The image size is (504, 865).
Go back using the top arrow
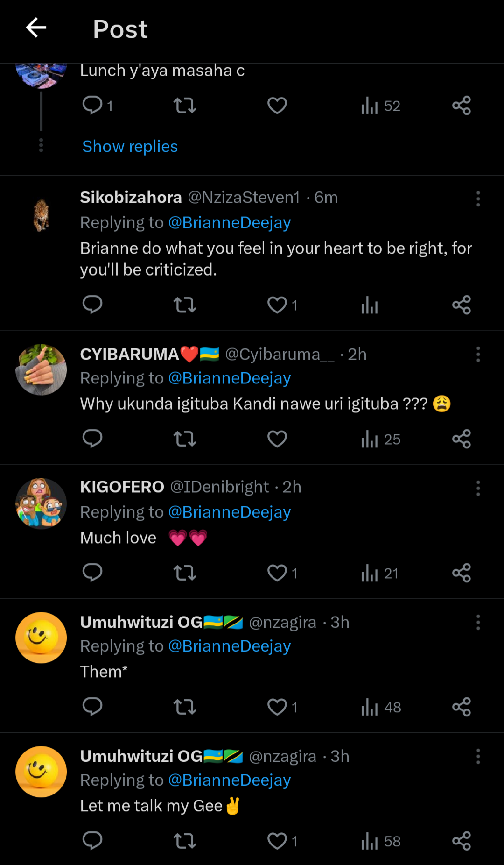pyautogui.click(x=36, y=28)
